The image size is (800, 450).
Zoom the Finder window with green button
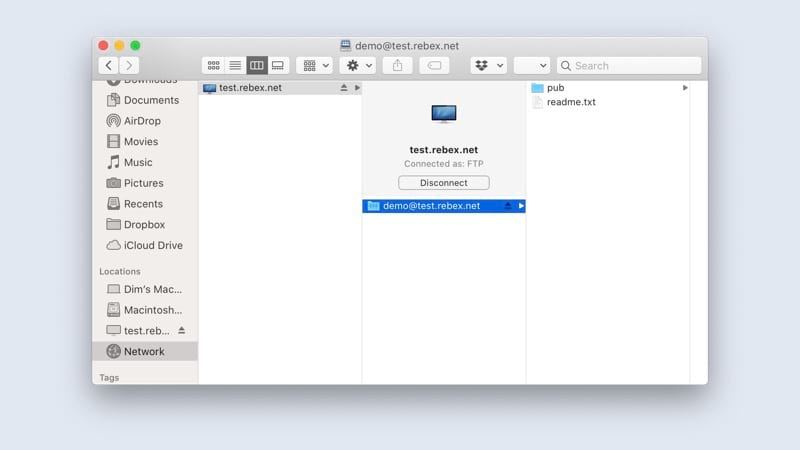click(135, 45)
